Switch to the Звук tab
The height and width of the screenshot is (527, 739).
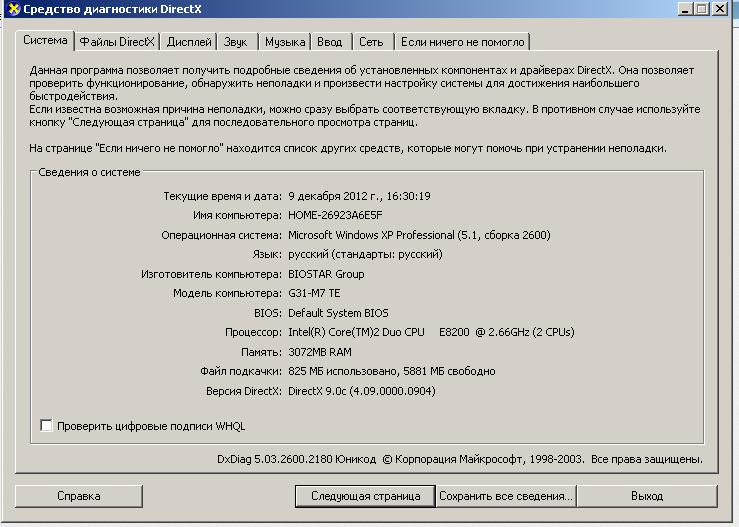point(235,42)
